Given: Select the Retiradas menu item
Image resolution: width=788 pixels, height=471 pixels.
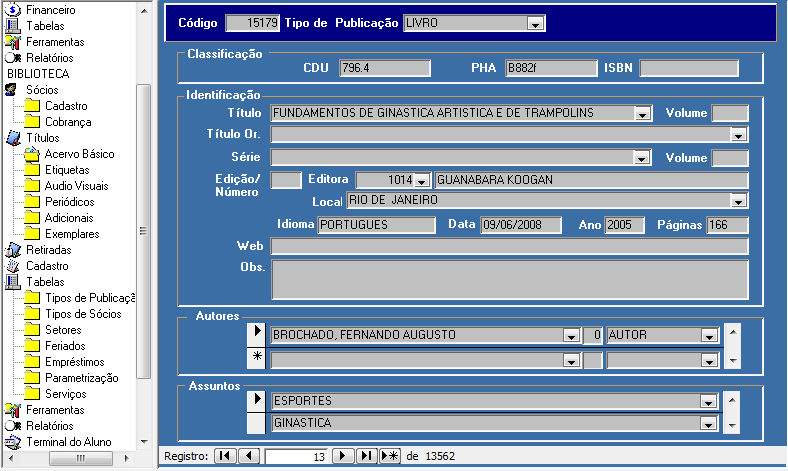Looking at the screenshot, I should [49, 250].
